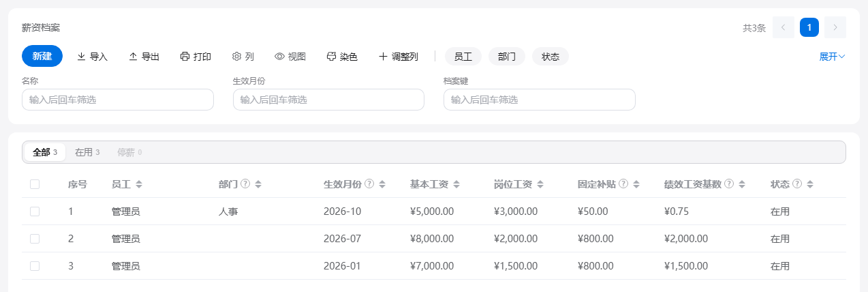
Task: Sort by 员工 column arrows
Action: pyautogui.click(x=139, y=184)
